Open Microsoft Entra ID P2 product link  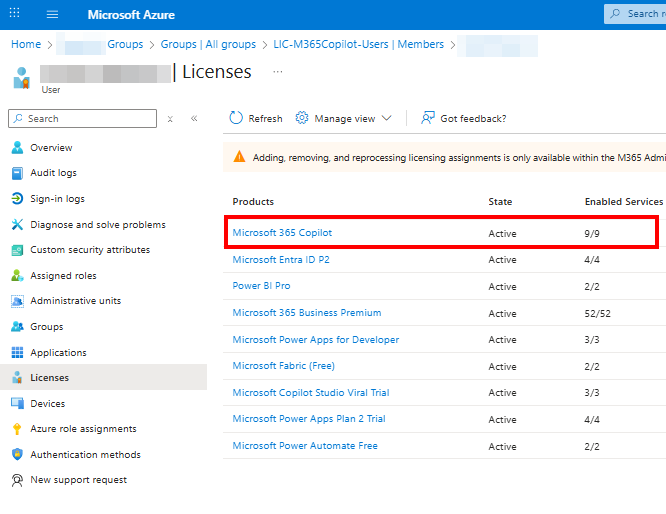(281, 260)
